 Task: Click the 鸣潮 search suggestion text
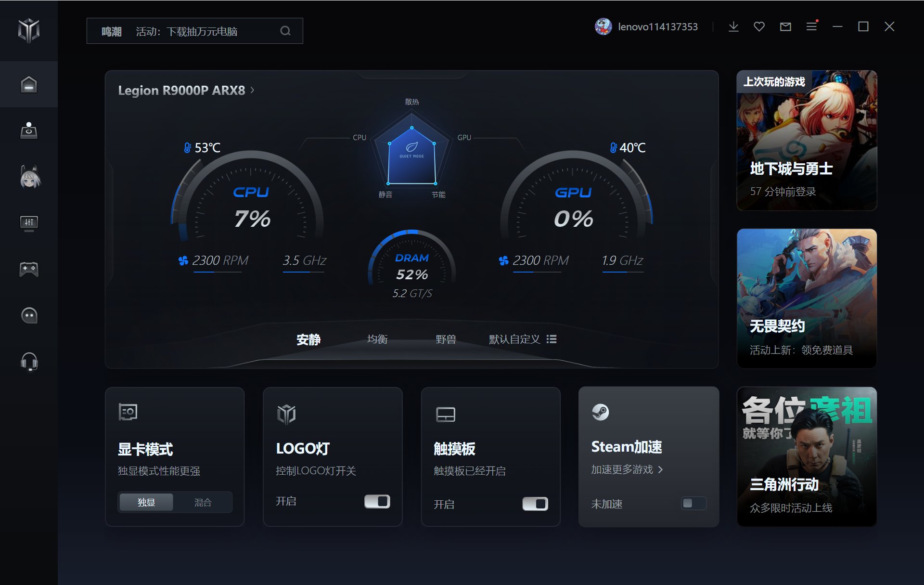[111, 32]
